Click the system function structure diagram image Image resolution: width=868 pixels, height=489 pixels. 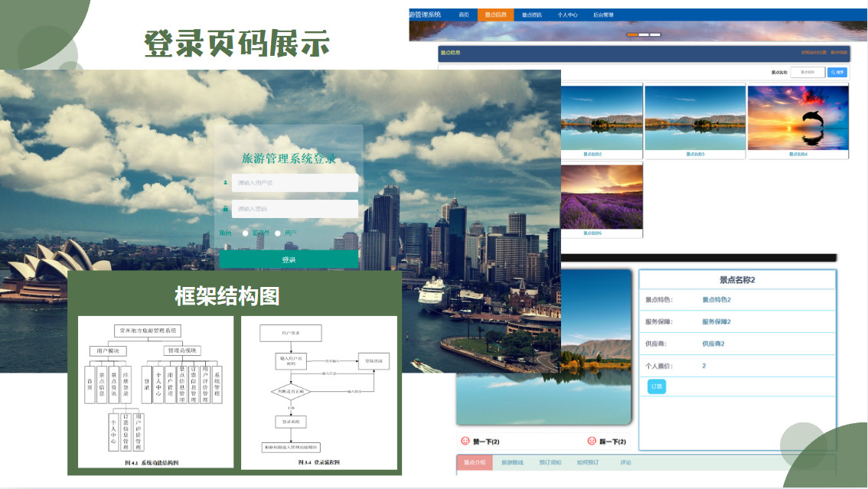point(155,393)
